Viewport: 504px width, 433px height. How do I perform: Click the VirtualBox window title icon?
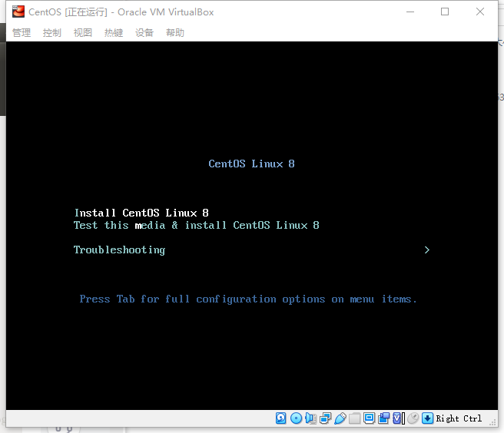point(18,12)
